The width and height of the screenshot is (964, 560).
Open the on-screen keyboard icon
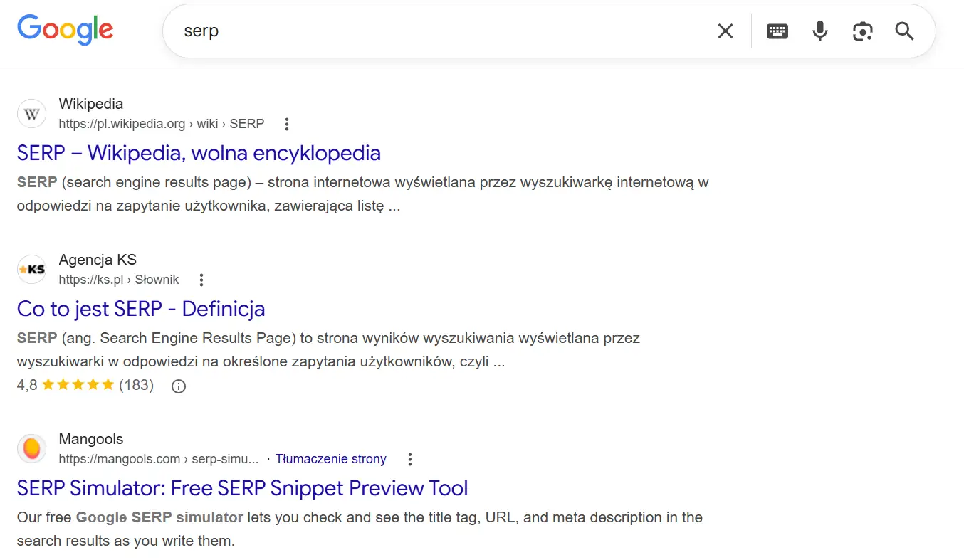click(x=777, y=31)
